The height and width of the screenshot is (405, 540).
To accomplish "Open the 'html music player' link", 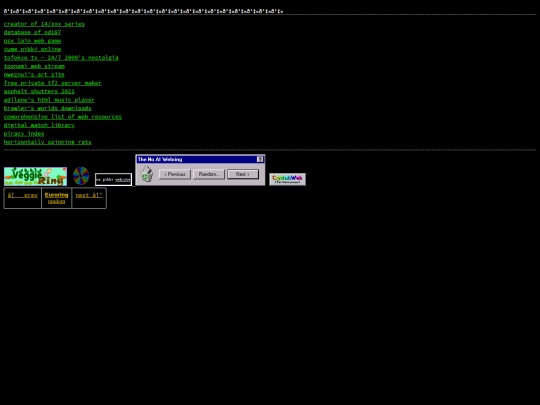I will pyautogui.click(x=49, y=100).
